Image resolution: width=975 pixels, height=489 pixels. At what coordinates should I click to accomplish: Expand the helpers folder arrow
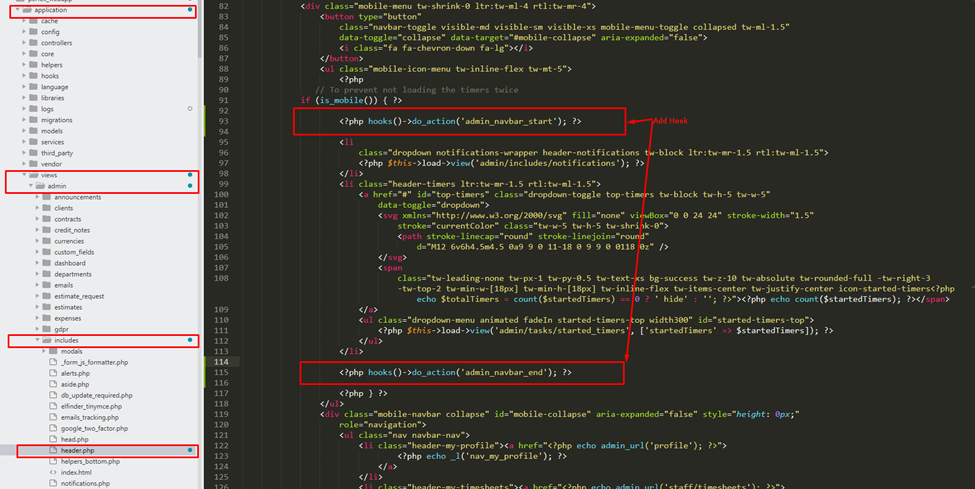[22, 65]
